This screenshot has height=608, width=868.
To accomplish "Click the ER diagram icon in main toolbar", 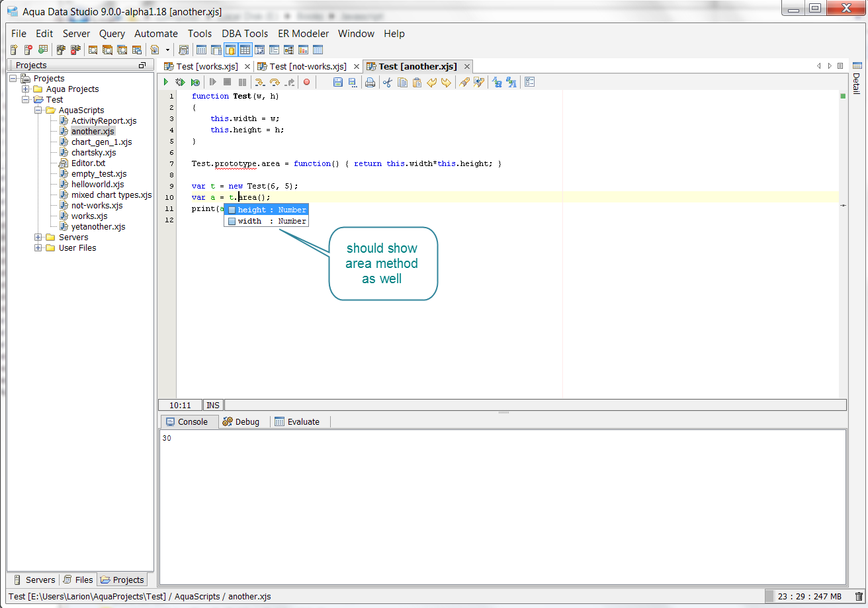I will (x=289, y=50).
